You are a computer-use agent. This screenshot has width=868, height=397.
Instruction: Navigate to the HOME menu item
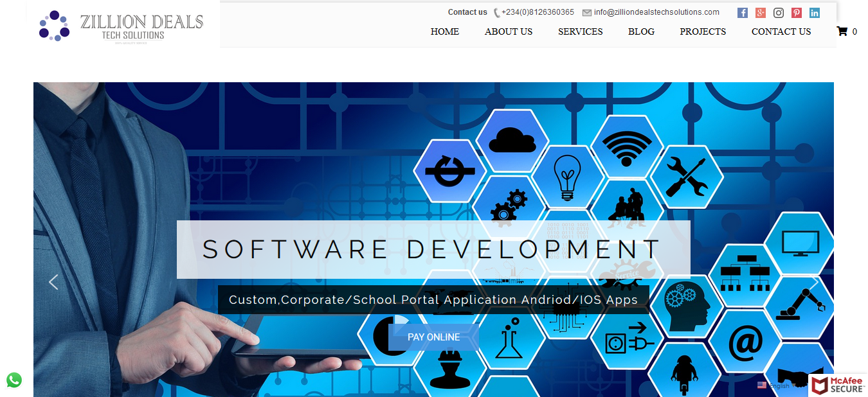pyautogui.click(x=445, y=31)
